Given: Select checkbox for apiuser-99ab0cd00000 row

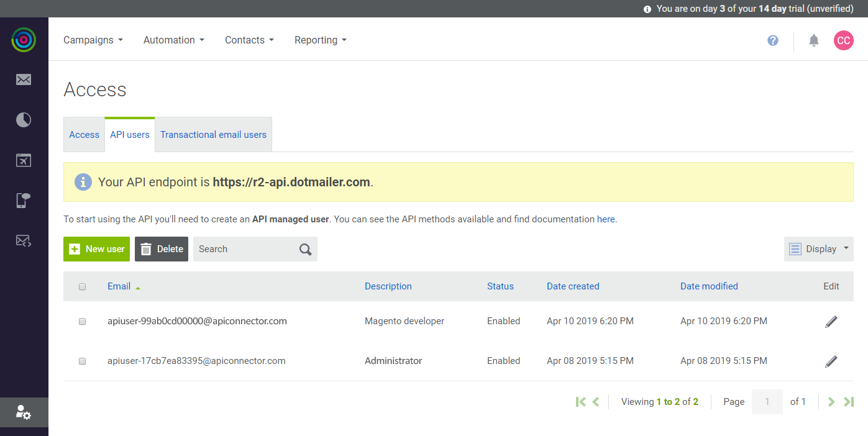Looking at the screenshot, I should (82, 322).
